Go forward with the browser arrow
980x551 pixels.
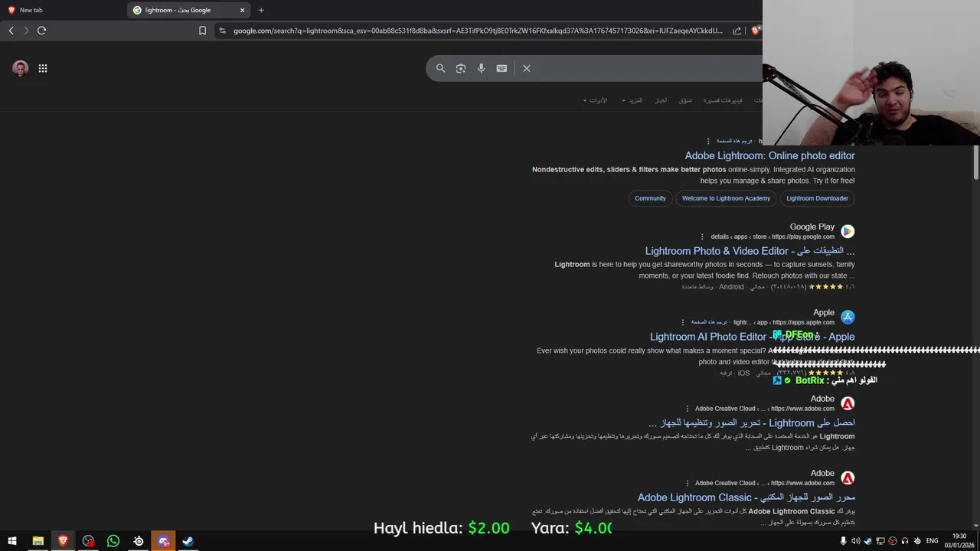(x=26, y=31)
